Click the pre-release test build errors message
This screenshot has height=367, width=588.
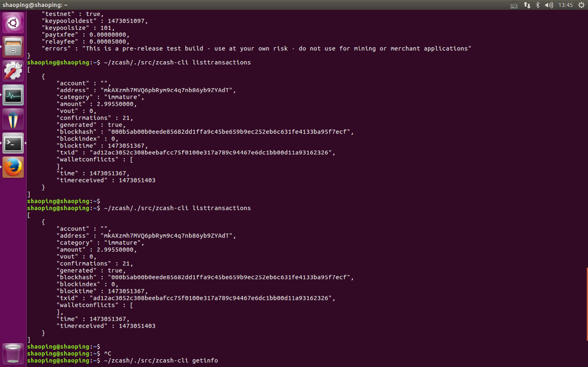point(276,48)
